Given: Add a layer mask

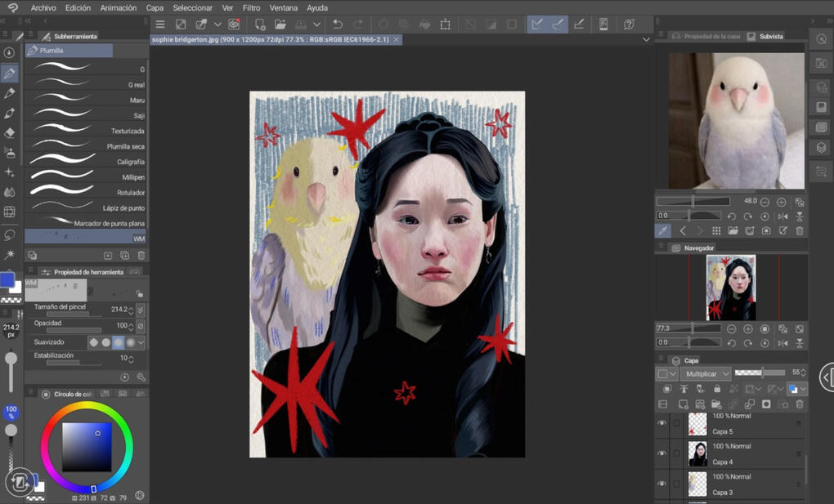Looking at the screenshot, I should click(766, 404).
